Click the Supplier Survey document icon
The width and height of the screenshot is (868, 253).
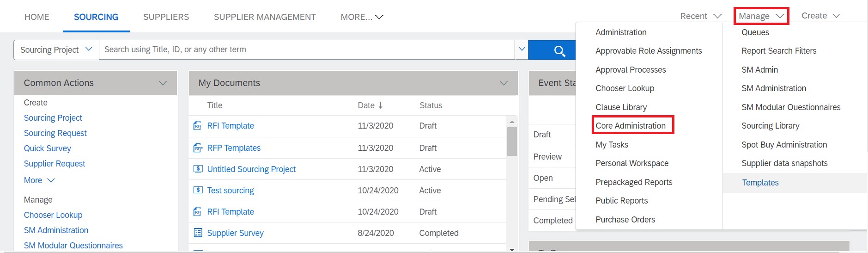198,233
